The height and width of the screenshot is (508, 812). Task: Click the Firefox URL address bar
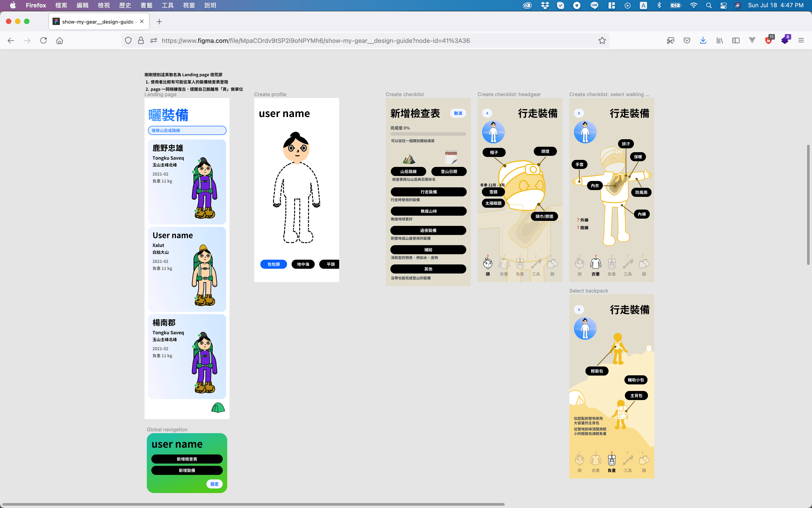(x=365, y=41)
